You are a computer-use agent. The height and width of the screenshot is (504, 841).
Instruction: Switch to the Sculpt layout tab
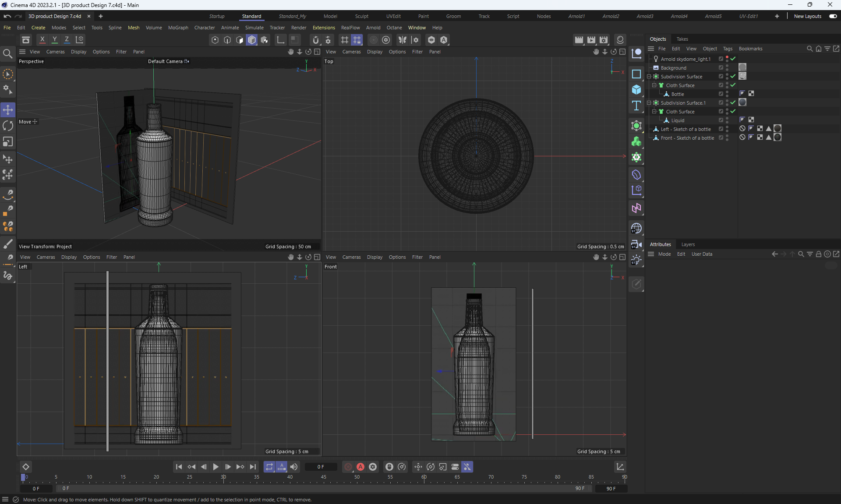[x=361, y=16]
